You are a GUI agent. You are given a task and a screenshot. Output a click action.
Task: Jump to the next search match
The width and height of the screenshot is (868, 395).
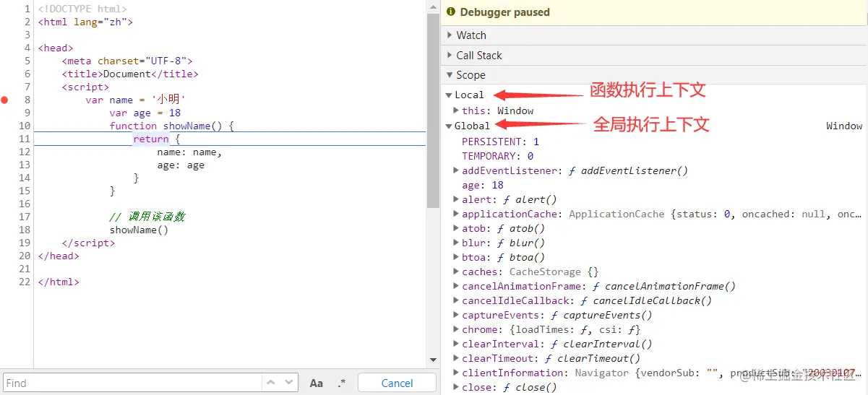[289, 383]
